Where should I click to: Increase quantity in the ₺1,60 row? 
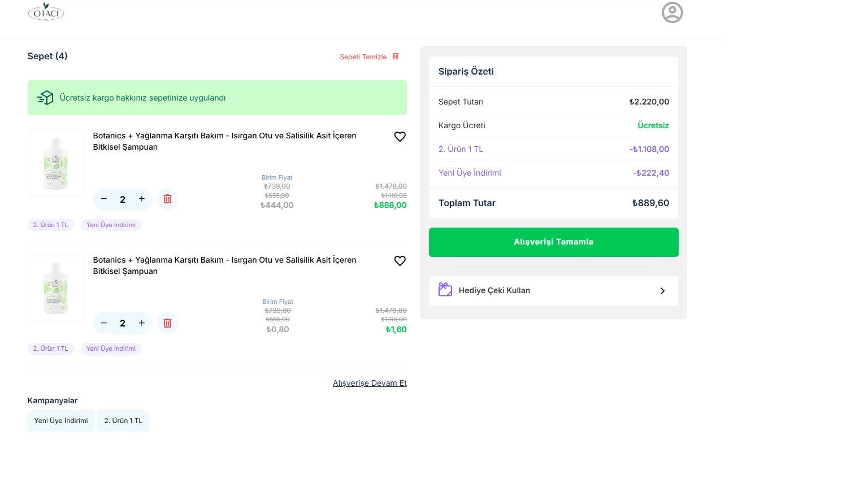(142, 323)
